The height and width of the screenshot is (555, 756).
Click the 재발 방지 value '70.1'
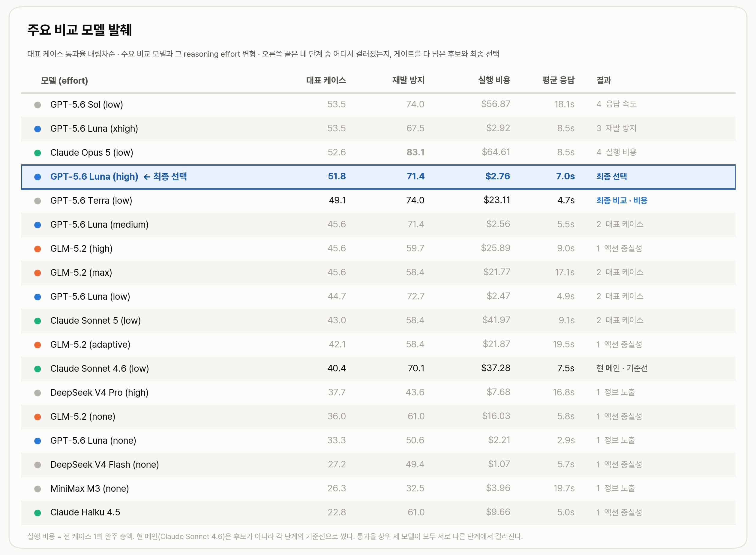[416, 368]
